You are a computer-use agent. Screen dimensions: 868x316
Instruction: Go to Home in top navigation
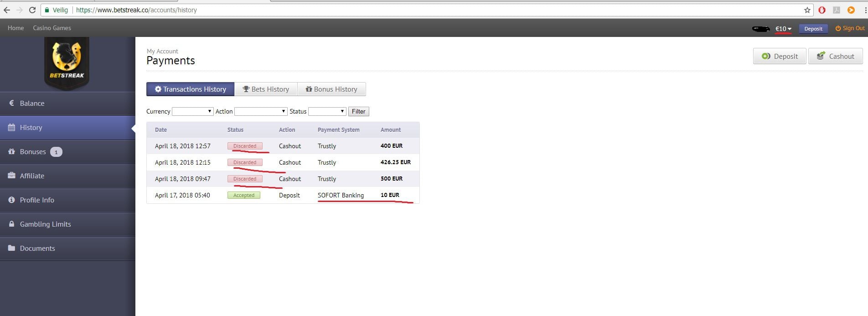[15, 28]
